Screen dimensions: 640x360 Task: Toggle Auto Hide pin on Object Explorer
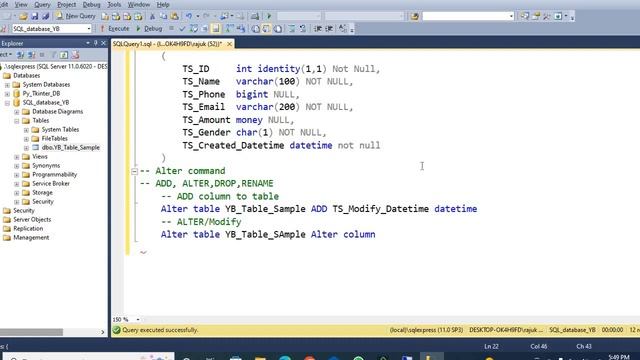click(x=96, y=43)
